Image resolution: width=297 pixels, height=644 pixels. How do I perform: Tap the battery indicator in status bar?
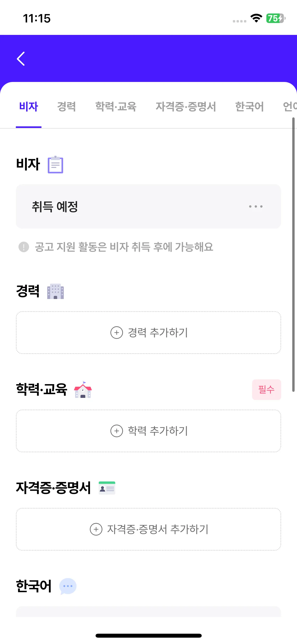pyautogui.click(x=276, y=18)
